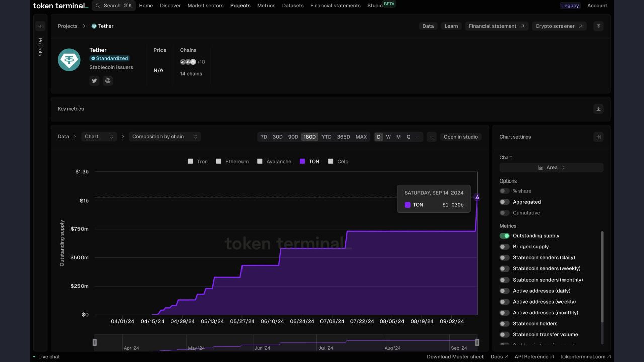Select the 365D time range
Viewport: 644px width, 362px height.
343,137
